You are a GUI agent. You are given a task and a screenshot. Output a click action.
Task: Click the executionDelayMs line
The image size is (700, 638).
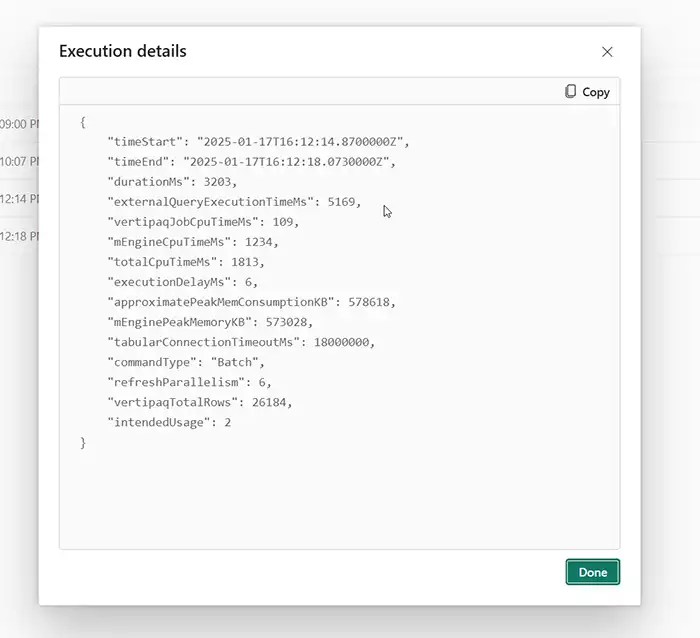183,282
